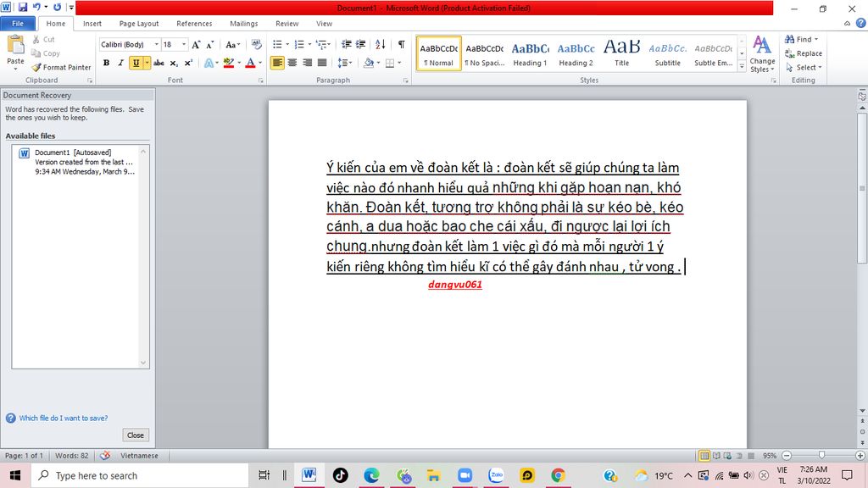Switch to Draft view in status bar
This screenshot has width=868, height=488.
coord(751,456)
